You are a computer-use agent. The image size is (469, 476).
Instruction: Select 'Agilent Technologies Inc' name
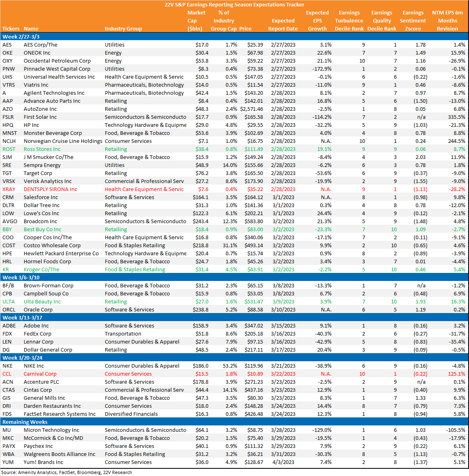54,93
